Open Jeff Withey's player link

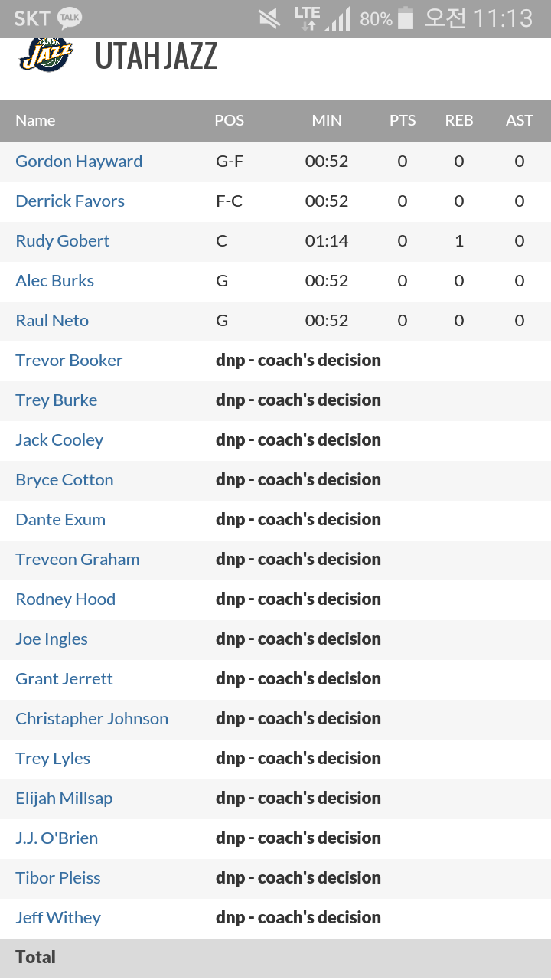coord(58,918)
